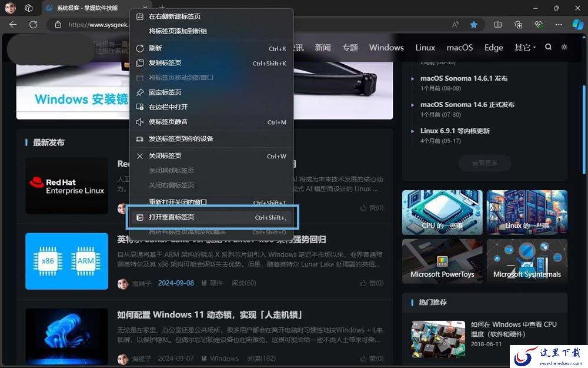
Task: Choose 使标签页静音 menu entry
Action: tap(212, 122)
